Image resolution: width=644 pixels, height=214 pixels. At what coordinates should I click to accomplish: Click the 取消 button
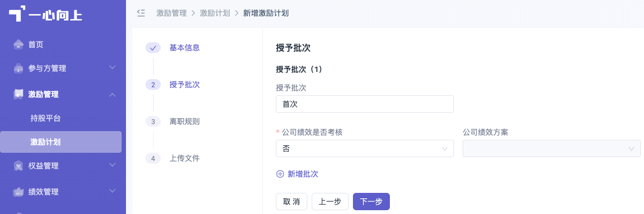point(292,202)
